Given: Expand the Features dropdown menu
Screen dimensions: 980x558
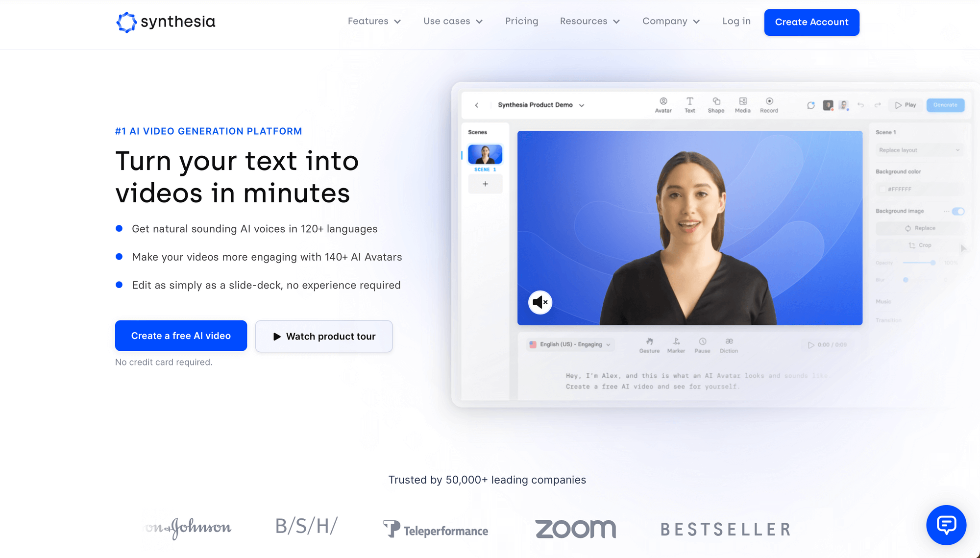Looking at the screenshot, I should click(373, 22).
